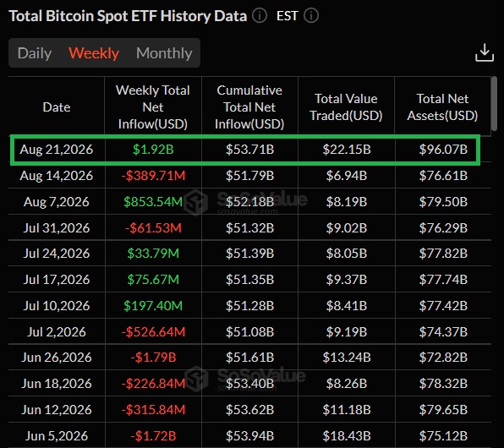Screen dimensions: 504x448
Task: Click the $75.67M inflow value
Action: click(x=153, y=279)
